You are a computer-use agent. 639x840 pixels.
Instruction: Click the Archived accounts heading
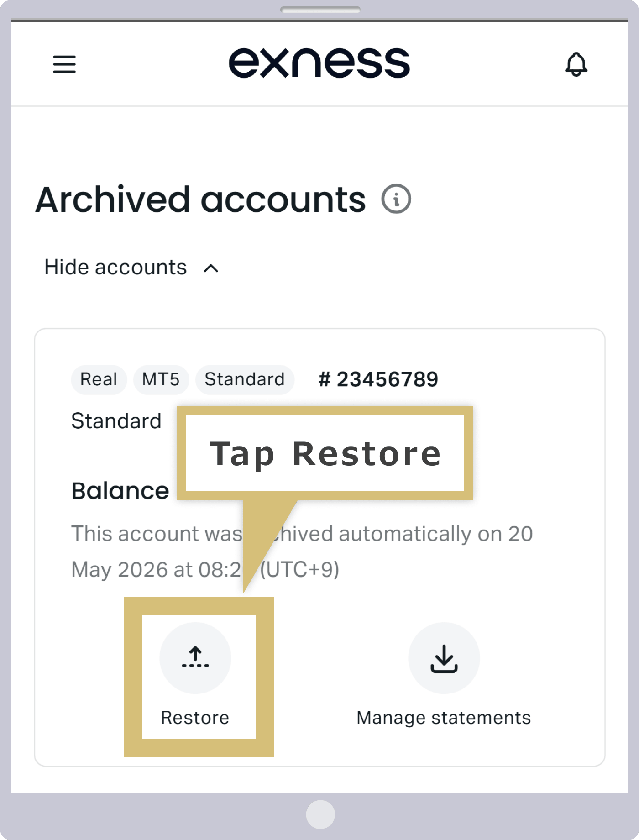coord(200,199)
